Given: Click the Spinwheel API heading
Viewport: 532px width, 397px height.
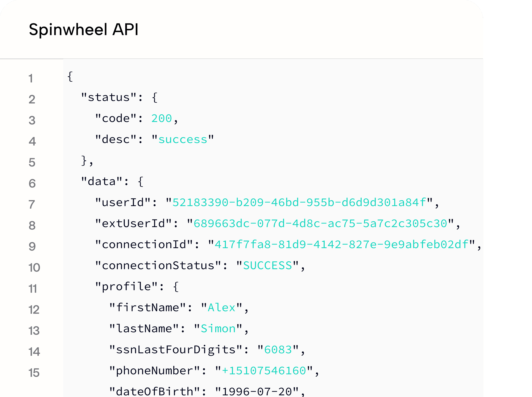Looking at the screenshot, I should pyautogui.click(x=84, y=30).
